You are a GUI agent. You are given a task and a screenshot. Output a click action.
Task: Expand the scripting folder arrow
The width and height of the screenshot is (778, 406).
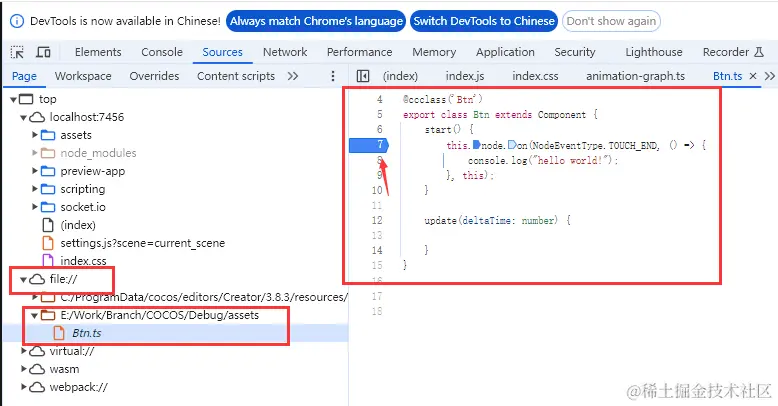[x=35, y=189]
